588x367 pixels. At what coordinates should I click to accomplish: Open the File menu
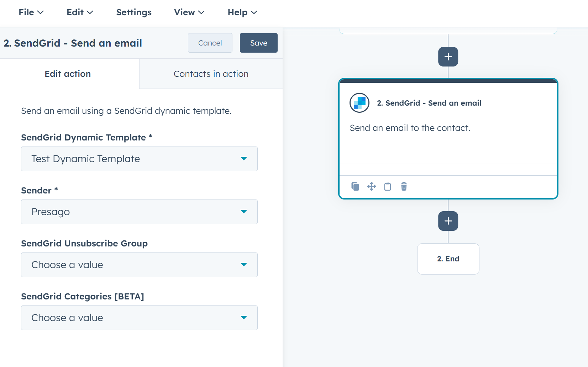coord(31,12)
